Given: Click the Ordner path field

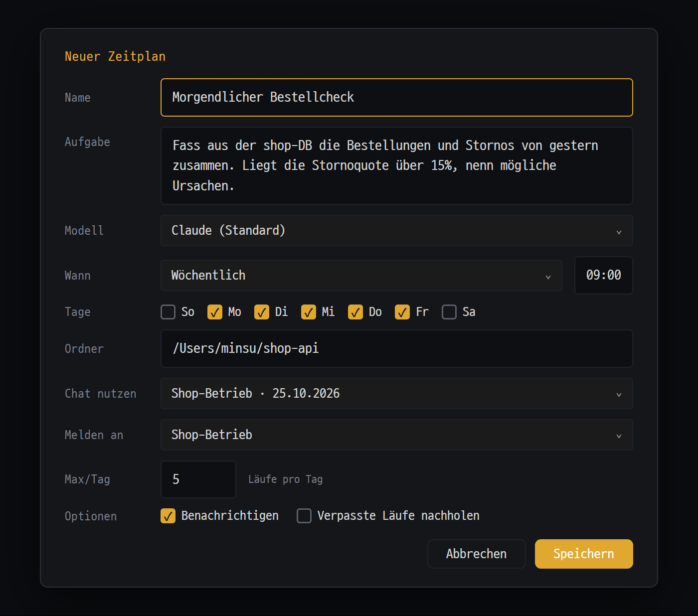Looking at the screenshot, I should click(397, 349).
